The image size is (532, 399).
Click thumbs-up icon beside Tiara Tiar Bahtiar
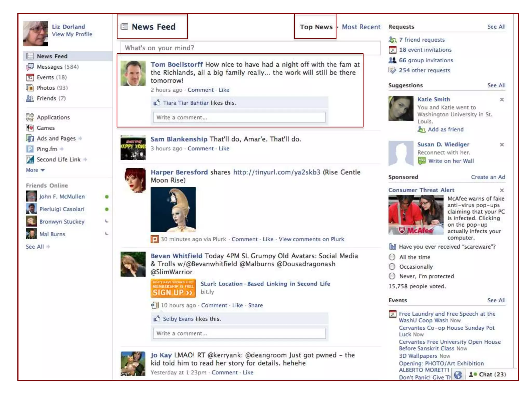click(157, 103)
